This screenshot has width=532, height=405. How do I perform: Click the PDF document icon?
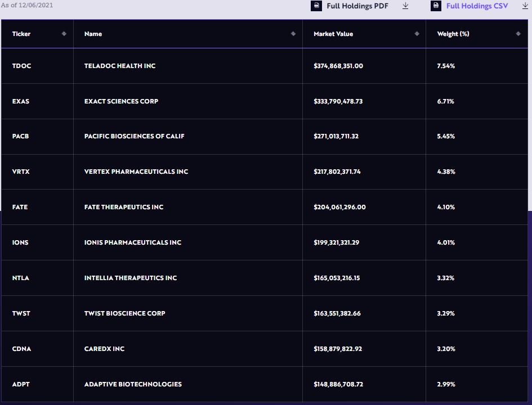point(317,6)
